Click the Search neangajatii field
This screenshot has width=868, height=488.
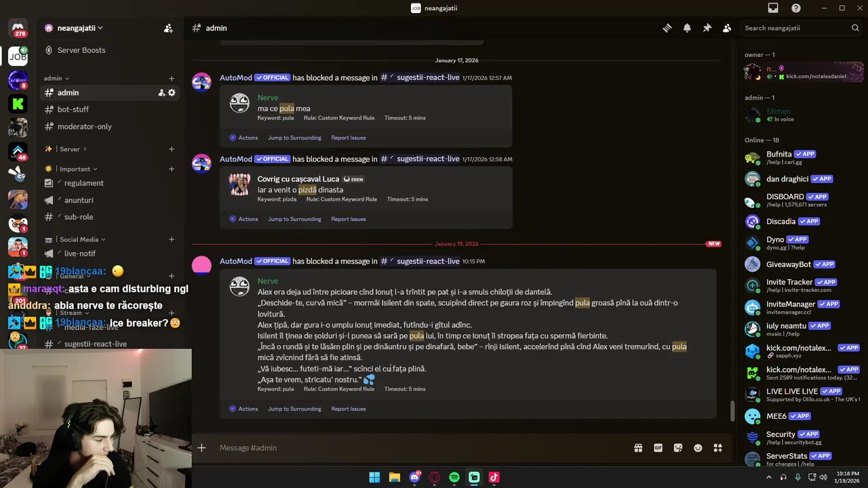[801, 28]
